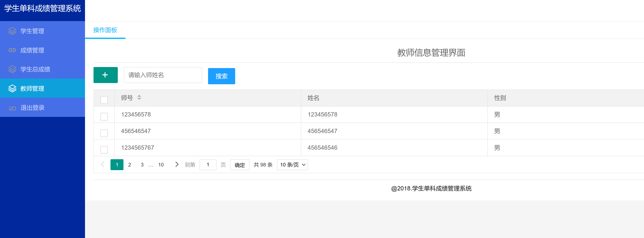Select the 学生总成绩 icon in sidebar
The height and width of the screenshot is (238, 644).
click(12, 69)
